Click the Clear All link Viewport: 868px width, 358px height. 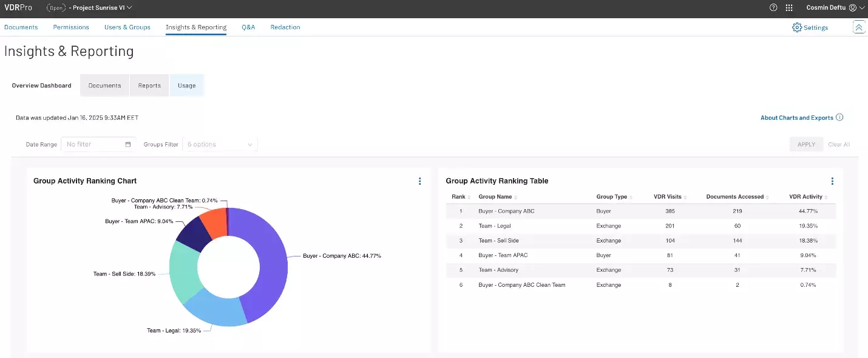[x=839, y=145]
